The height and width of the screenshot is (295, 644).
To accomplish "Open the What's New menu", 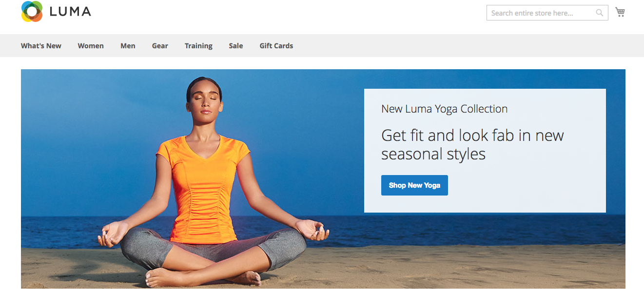I will coord(41,46).
